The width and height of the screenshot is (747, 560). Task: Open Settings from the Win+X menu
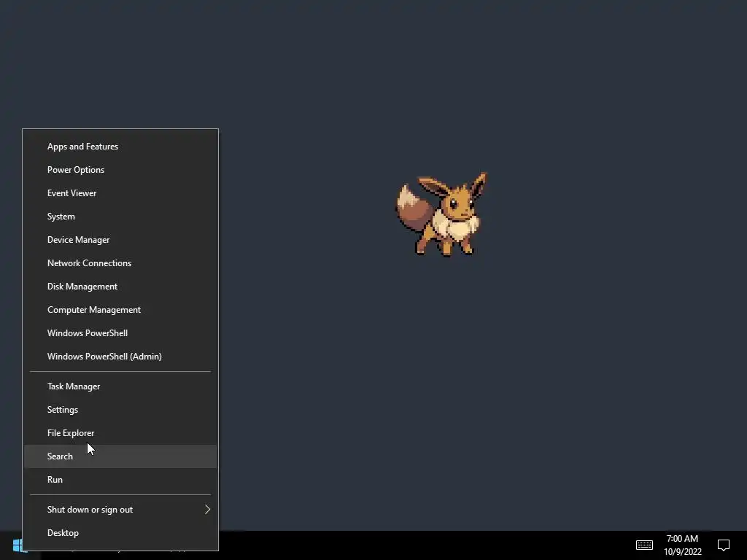point(120,410)
